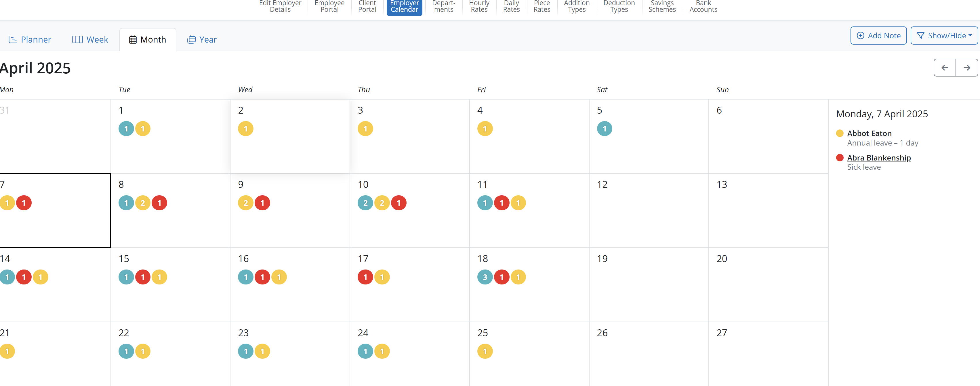This screenshot has height=386, width=980.
Task: Click the yellow '2' badge on April 9
Action: click(x=246, y=203)
